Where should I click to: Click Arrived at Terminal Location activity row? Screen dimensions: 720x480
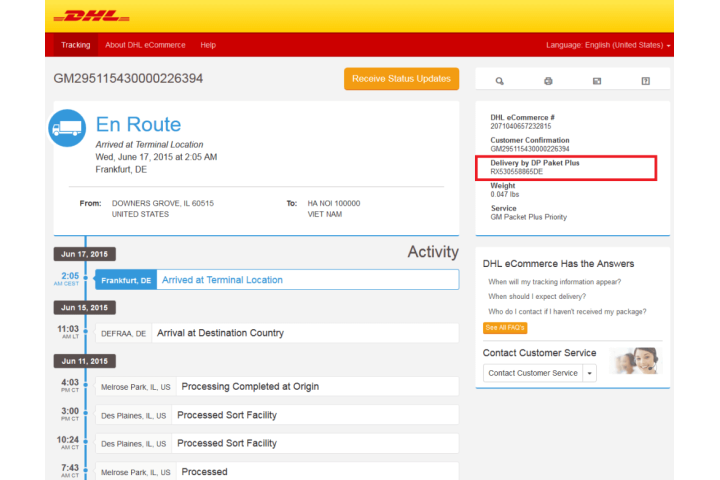(277, 280)
